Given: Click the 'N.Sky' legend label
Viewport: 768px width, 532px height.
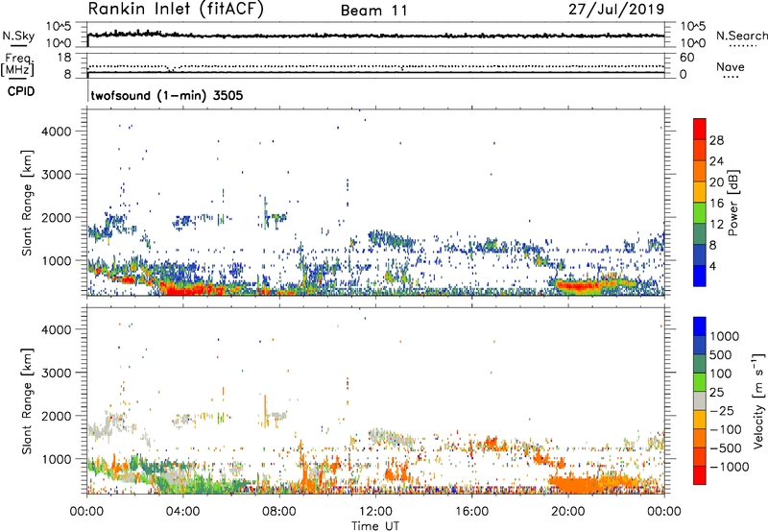Looking at the screenshot, I should tap(18, 36).
